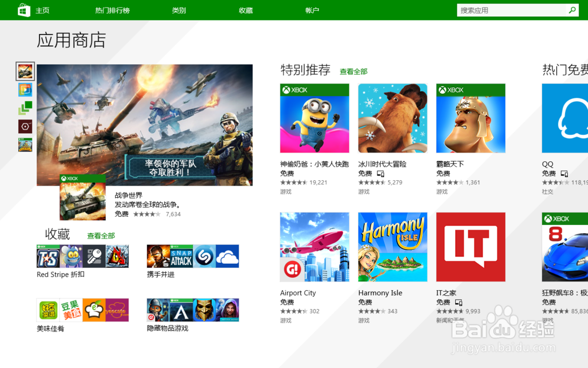Open 热门排行榜 top charts menu
The width and height of the screenshot is (588, 368).
[112, 11]
